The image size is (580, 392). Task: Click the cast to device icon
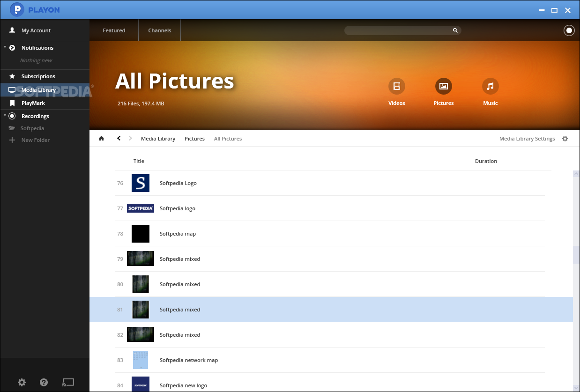(x=68, y=383)
